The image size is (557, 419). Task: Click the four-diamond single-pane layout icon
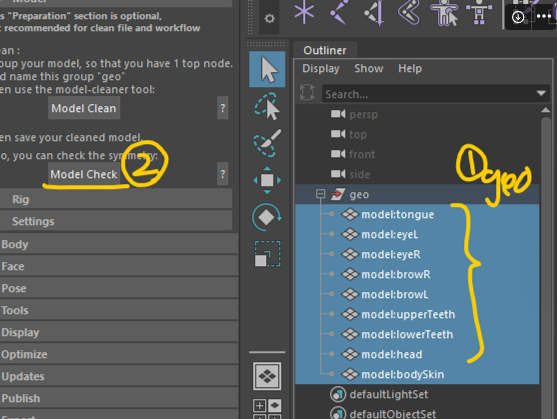point(267,376)
